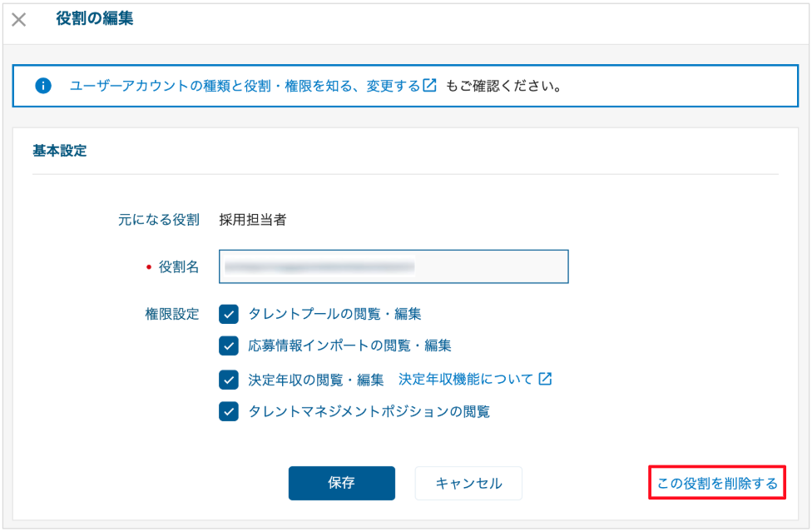The height and width of the screenshot is (532, 812).
Task: Click external-link icon beside 決定年収機能について
Action: point(545,379)
